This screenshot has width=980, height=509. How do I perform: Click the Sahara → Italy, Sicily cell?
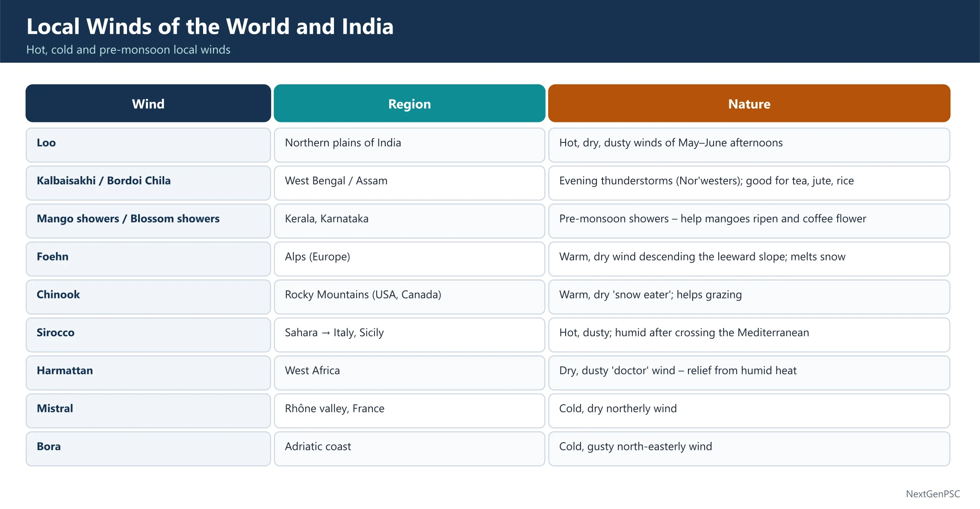point(410,335)
